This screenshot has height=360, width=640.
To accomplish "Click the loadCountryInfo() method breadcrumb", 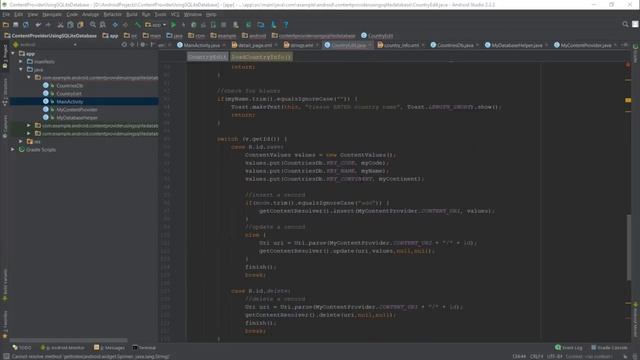I will 261,57.
